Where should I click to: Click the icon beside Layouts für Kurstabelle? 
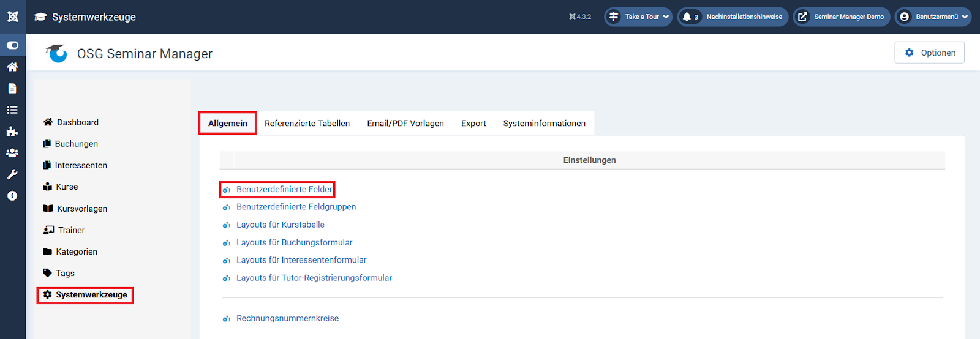coord(226,225)
